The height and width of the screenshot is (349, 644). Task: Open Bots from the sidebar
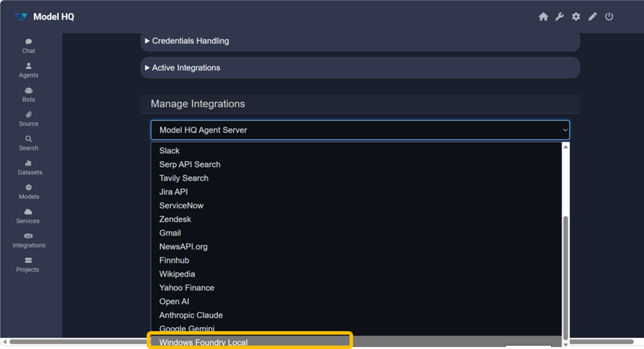[x=28, y=94]
